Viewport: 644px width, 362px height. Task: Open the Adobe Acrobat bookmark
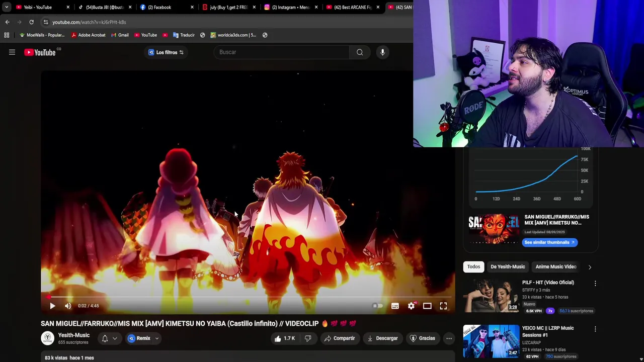pos(88,35)
